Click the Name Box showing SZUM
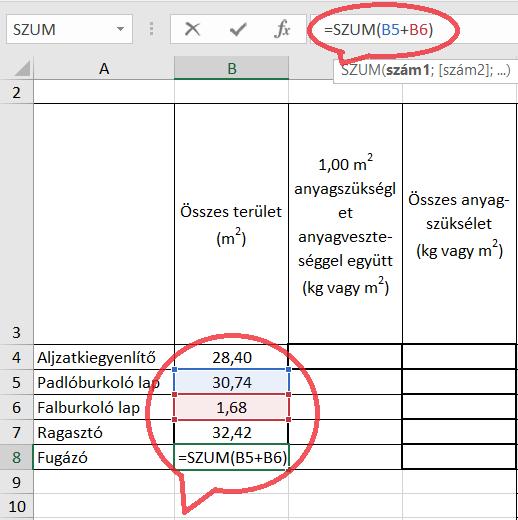The image size is (518, 520). coord(69,29)
